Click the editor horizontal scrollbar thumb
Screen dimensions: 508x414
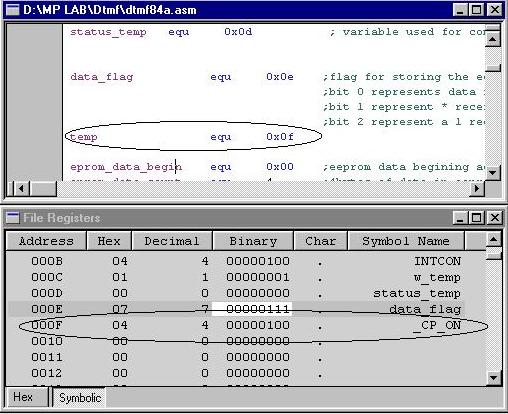[43, 189]
